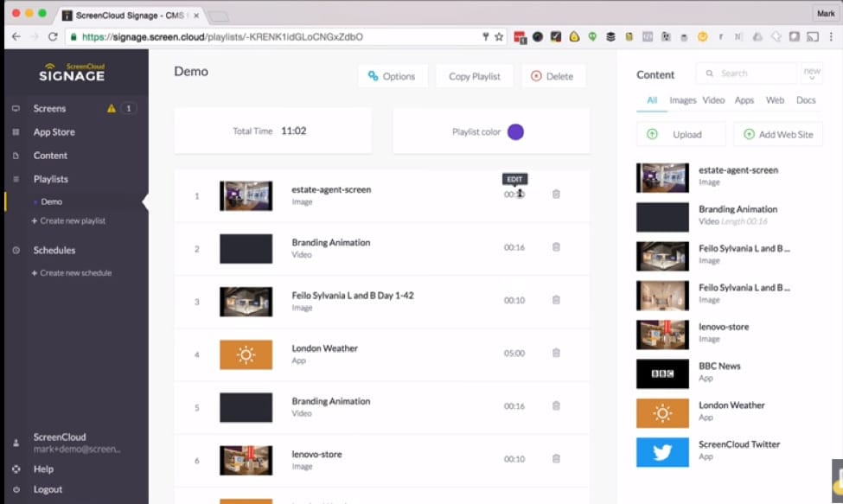Select ScreenCloud Twitter app in Content list

click(x=729, y=452)
